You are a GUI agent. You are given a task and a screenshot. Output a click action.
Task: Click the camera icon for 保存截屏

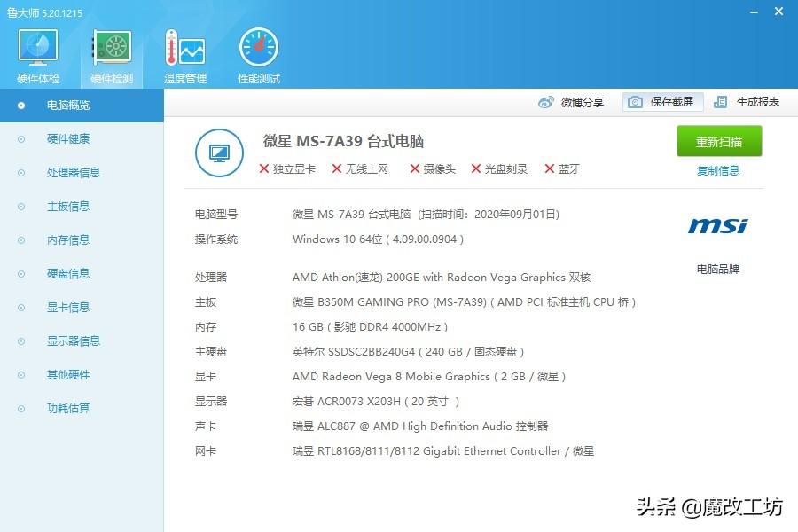tap(635, 102)
